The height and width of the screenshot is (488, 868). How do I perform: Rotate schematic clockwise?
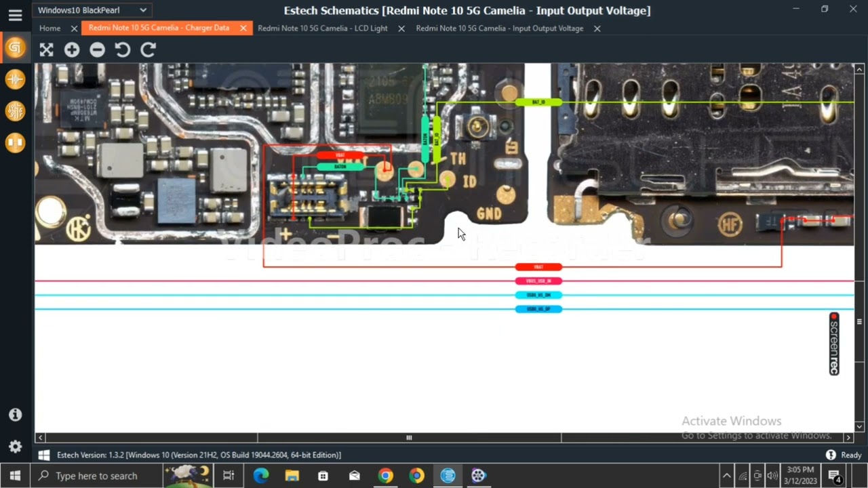(x=148, y=49)
